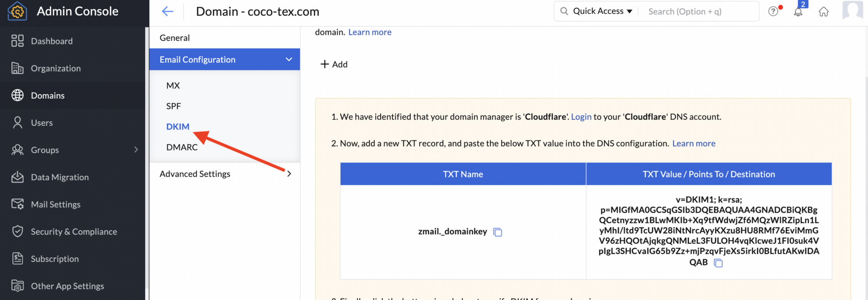Open the Users section via its sidebar icon
This screenshot has height=300, width=868.
[x=18, y=122]
